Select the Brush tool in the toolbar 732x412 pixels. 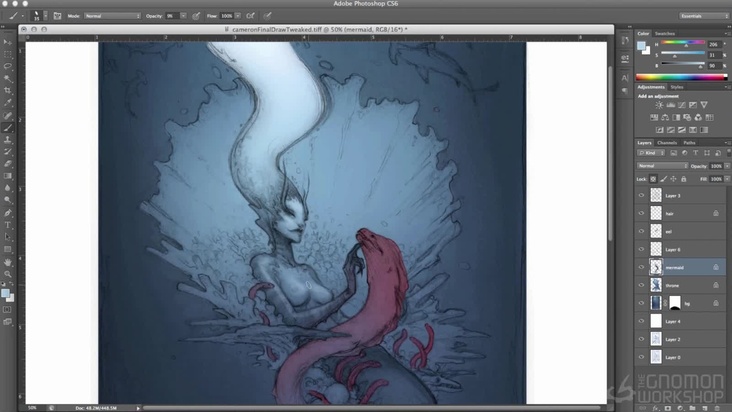click(x=8, y=129)
